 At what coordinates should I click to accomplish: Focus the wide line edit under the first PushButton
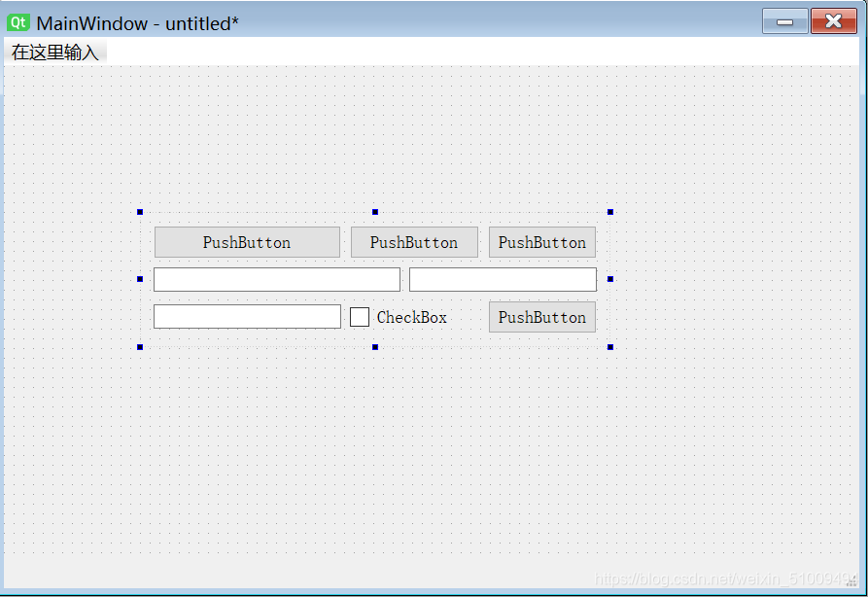277,280
